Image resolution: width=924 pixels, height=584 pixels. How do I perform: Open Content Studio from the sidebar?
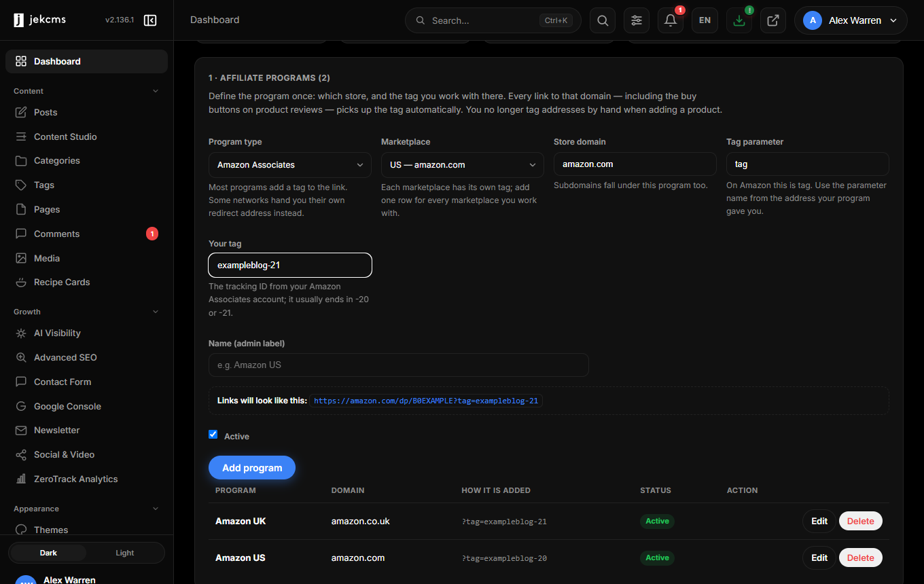point(87,136)
